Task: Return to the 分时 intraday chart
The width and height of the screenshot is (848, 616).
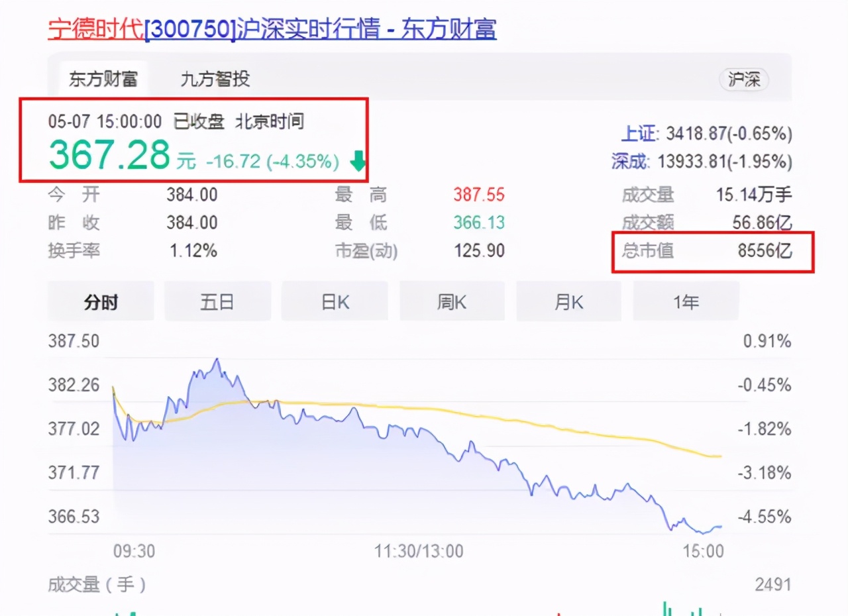Action: pyautogui.click(x=101, y=301)
